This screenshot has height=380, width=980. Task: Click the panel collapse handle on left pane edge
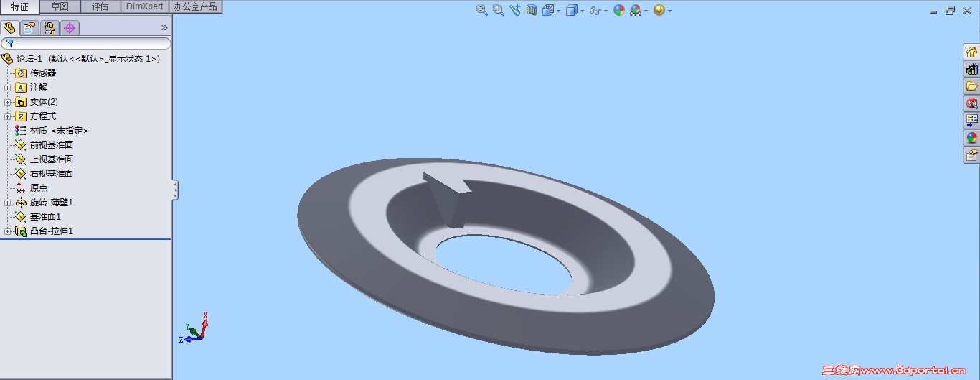175,190
